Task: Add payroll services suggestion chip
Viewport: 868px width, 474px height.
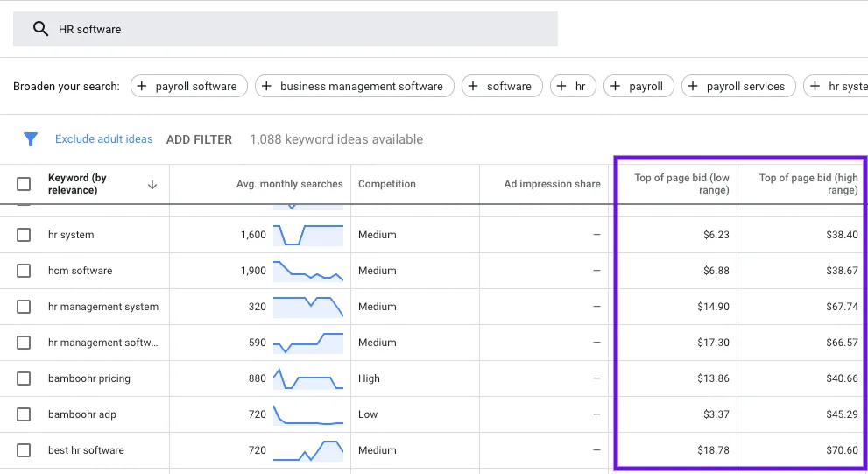Action: pos(738,87)
